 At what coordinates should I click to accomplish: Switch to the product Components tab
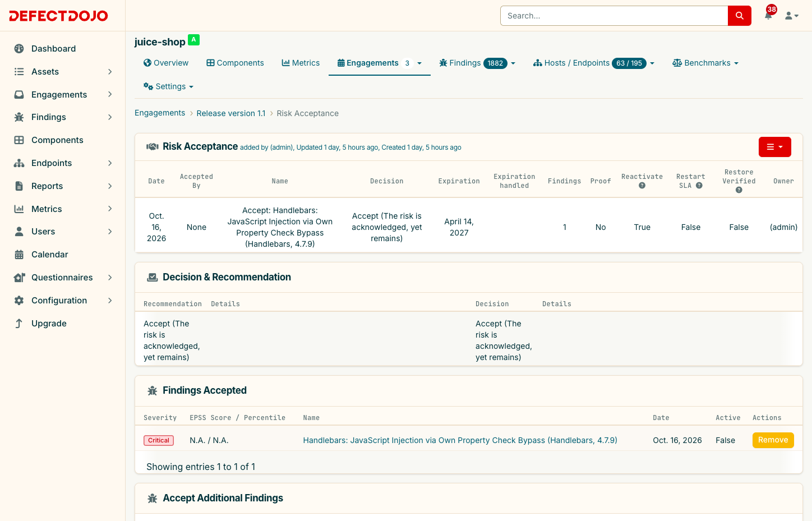(235, 63)
